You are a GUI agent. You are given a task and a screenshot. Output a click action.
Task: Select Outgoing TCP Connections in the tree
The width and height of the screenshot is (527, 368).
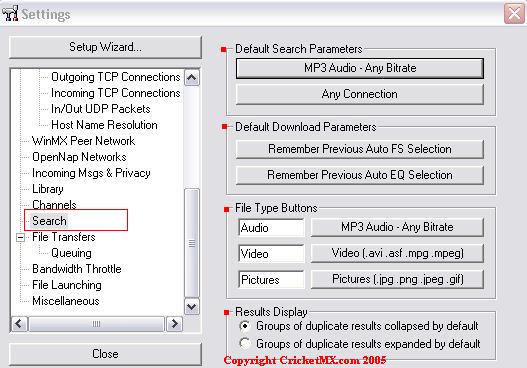pyautogui.click(x=116, y=77)
